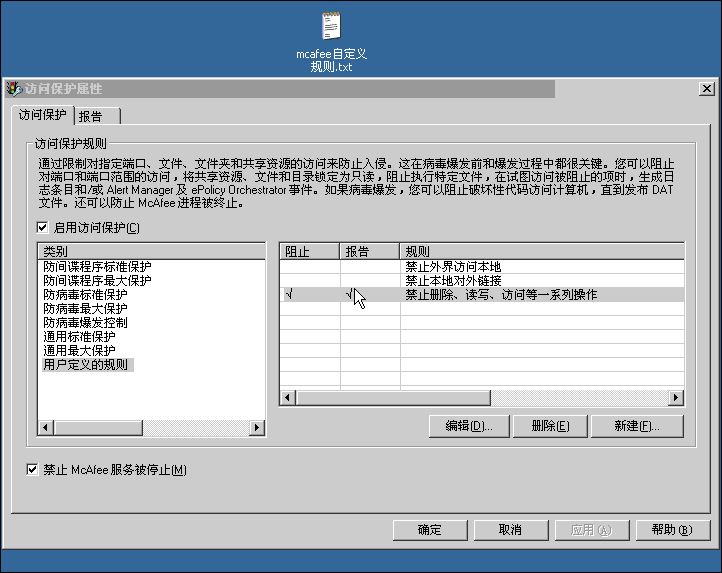Select category 防病毒标准保护
This screenshot has height=573, width=722.
point(85,294)
